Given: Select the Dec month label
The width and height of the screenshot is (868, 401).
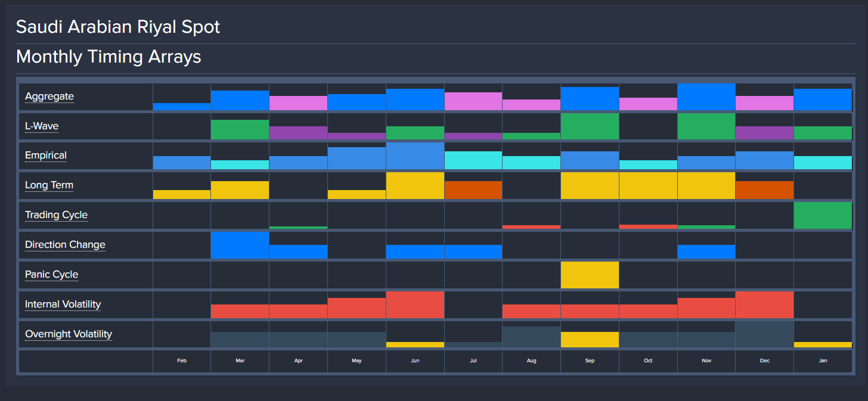Looking at the screenshot, I should point(764,361).
